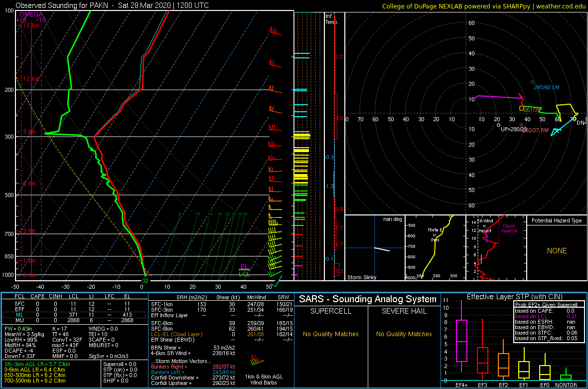Click the Bunkers Left storm motion line
588x389 pixels.
point(193,372)
